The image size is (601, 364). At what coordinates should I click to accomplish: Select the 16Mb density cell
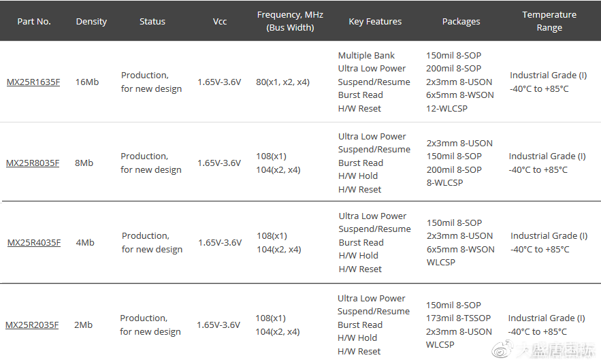coord(86,82)
